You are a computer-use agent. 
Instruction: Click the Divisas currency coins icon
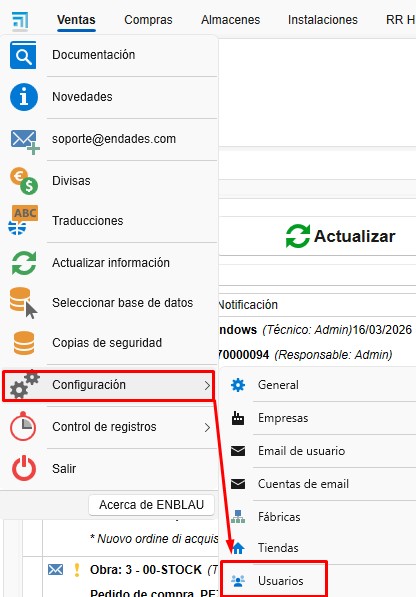point(24,181)
